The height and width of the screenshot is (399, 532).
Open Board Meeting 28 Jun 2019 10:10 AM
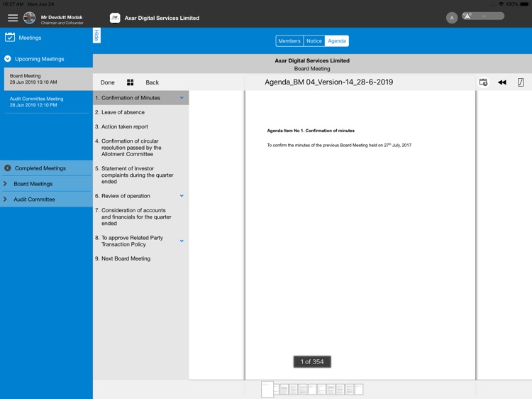(48, 79)
